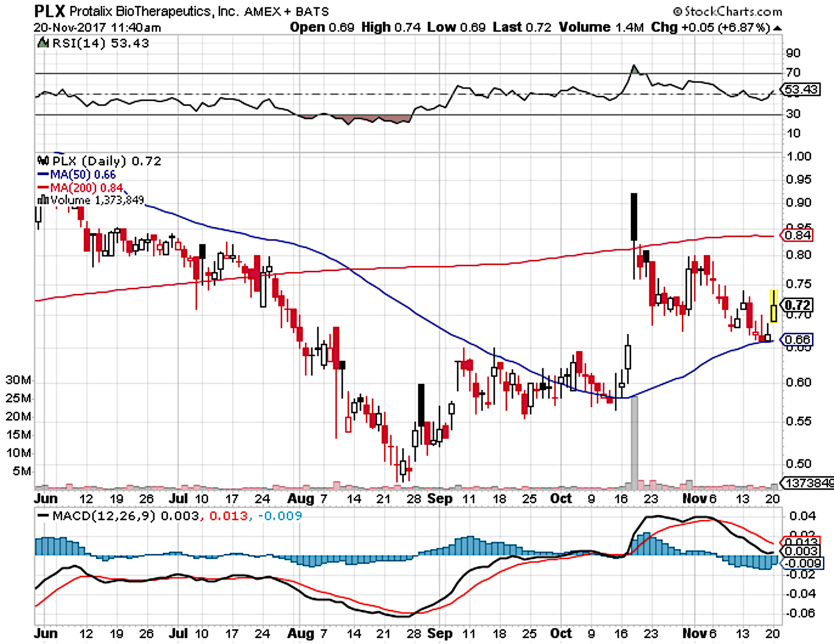Click the PLX ticker symbol heading
The width and height of the screenshot is (834, 644).
coord(49,11)
